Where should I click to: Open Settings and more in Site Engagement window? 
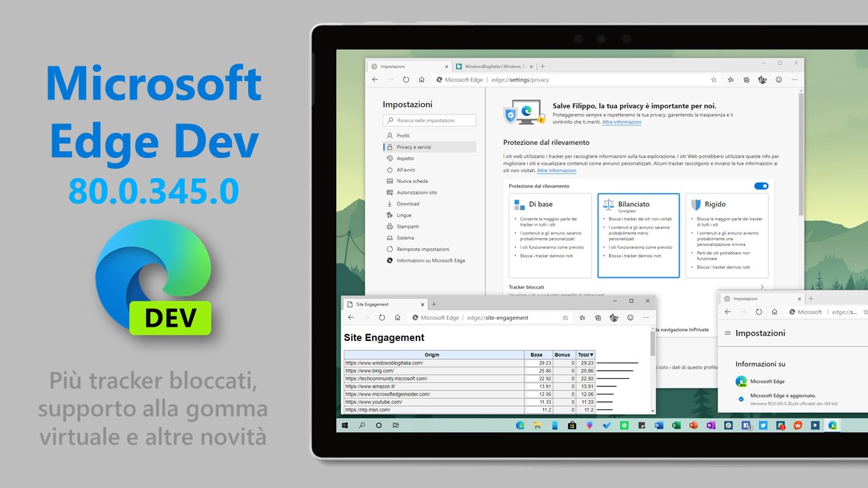pyautogui.click(x=646, y=317)
